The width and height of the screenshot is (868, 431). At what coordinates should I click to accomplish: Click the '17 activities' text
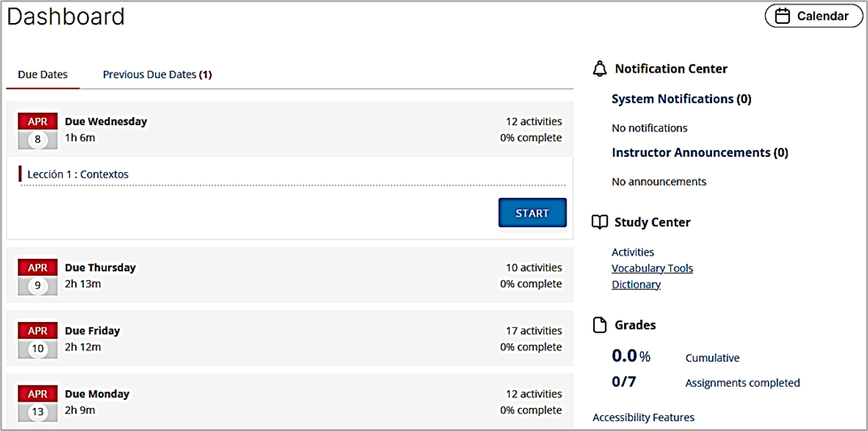[x=534, y=331]
